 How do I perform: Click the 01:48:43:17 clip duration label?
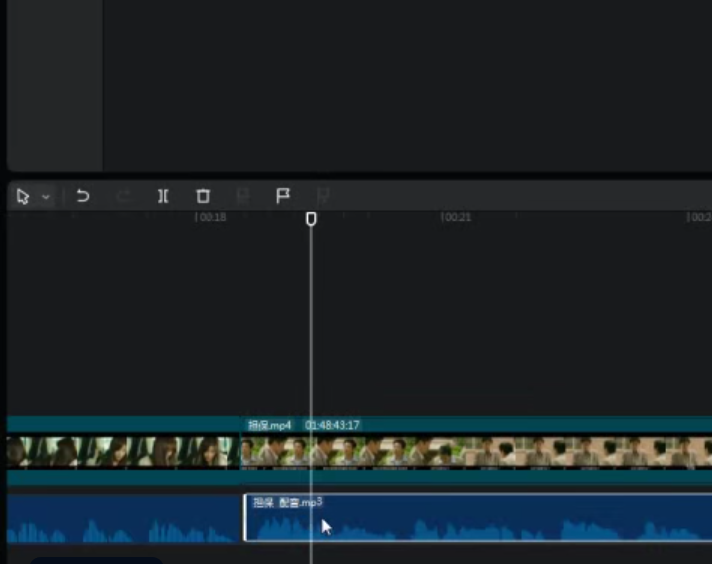[332, 425]
